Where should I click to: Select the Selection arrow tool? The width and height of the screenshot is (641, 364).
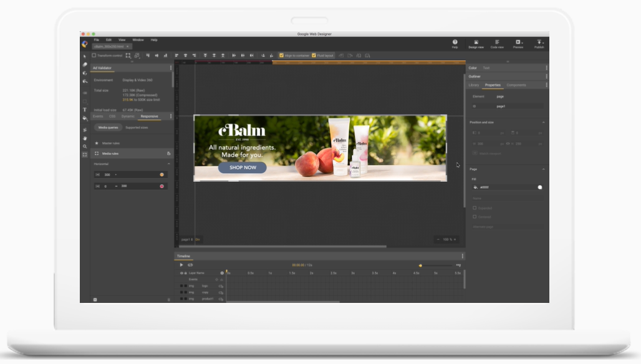(85, 56)
